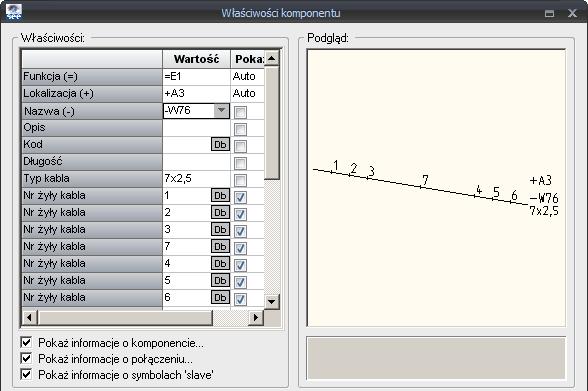Click the 7x2,5 label in preview
588x391 pixels.
click(x=544, y=211)
